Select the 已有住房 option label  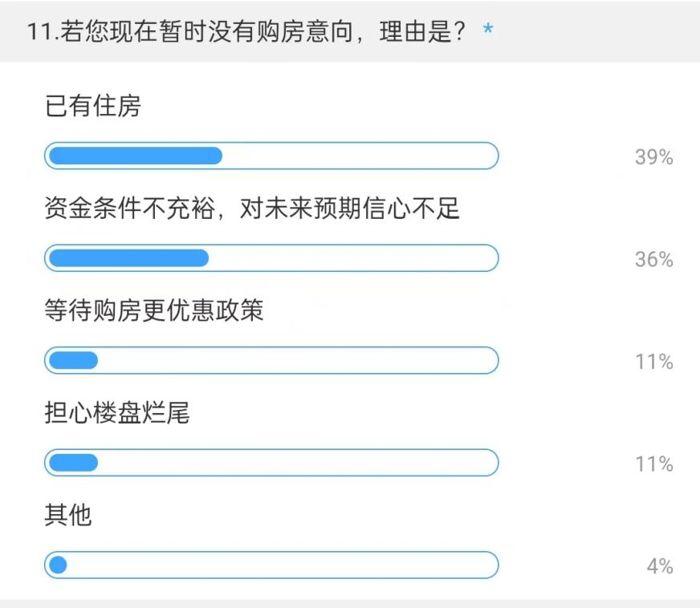coord(93,106)
